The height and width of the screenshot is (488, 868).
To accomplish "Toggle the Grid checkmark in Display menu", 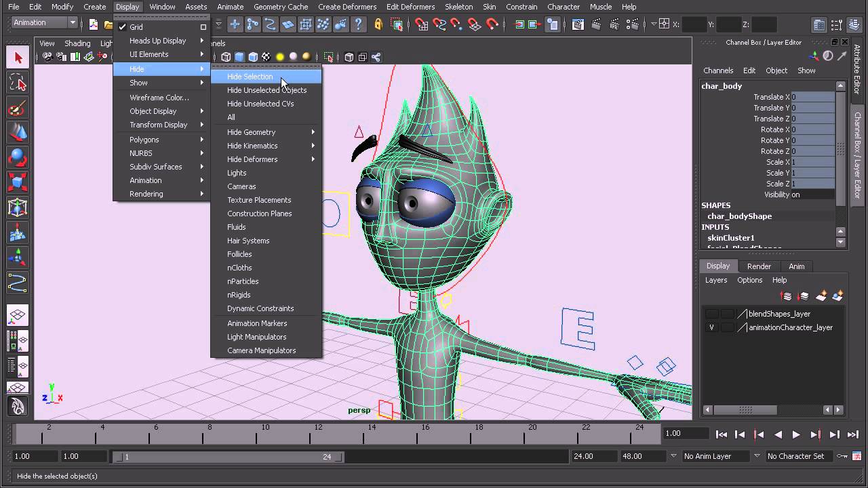I will [123, 27].
